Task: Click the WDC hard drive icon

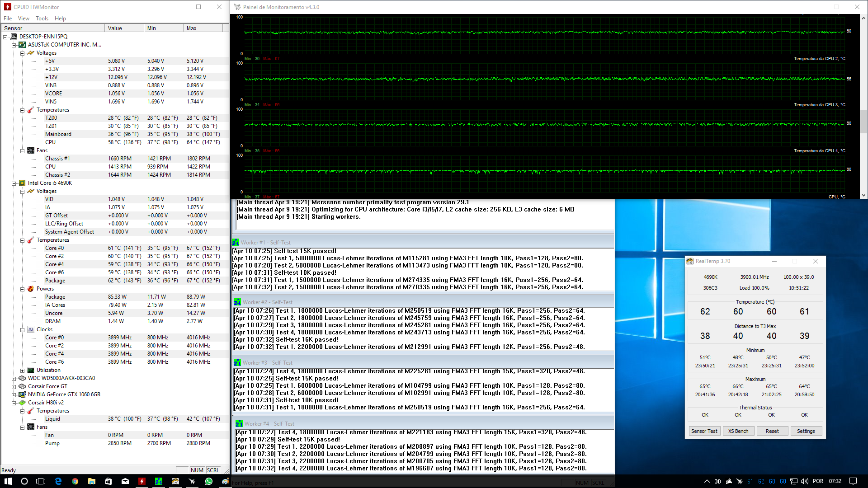Action: click(22, 378)
